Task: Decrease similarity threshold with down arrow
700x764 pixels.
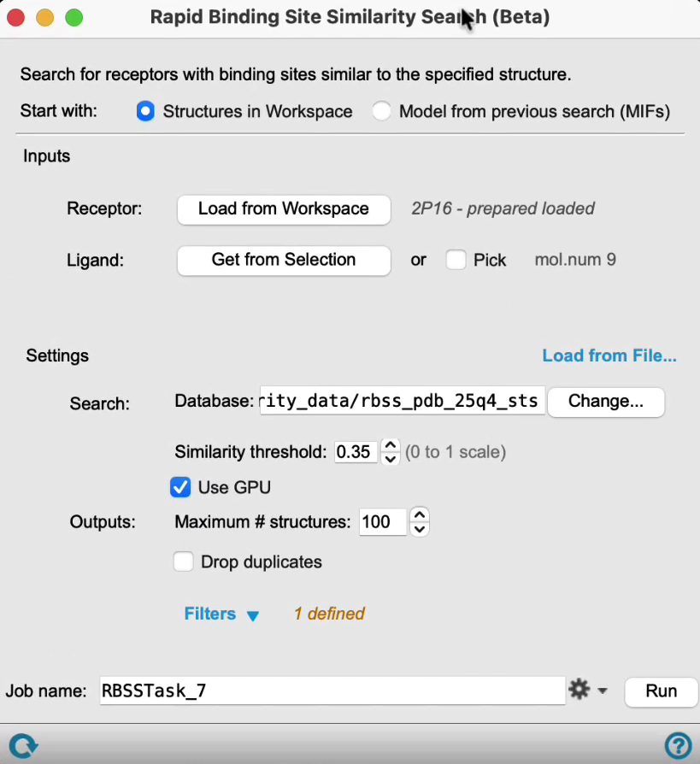Action: pos(390,459)
